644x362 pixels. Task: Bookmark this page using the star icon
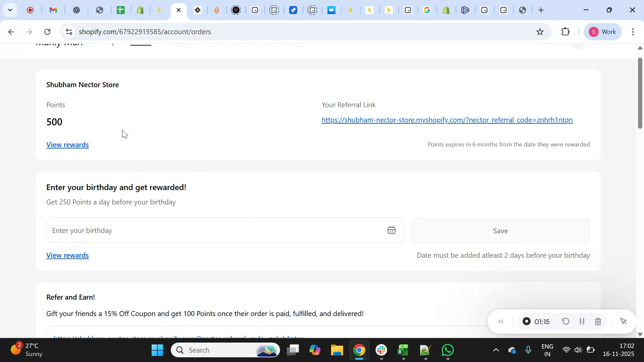540,32
